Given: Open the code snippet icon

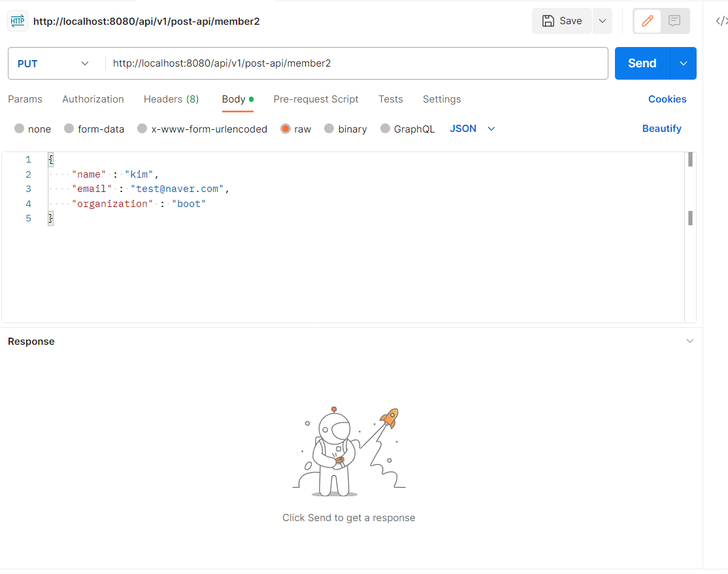Looking at the screenshot, I should tap(721, 21).
